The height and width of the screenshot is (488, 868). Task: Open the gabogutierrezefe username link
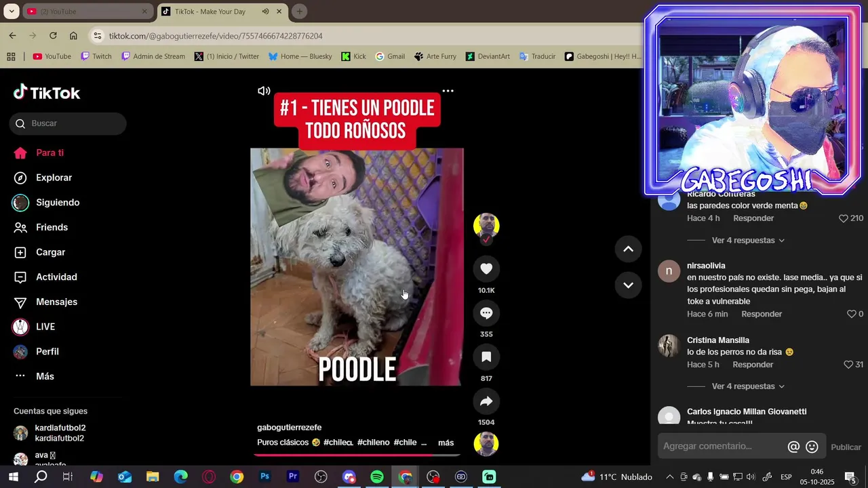pyautogui.click(x=290, y=428)
